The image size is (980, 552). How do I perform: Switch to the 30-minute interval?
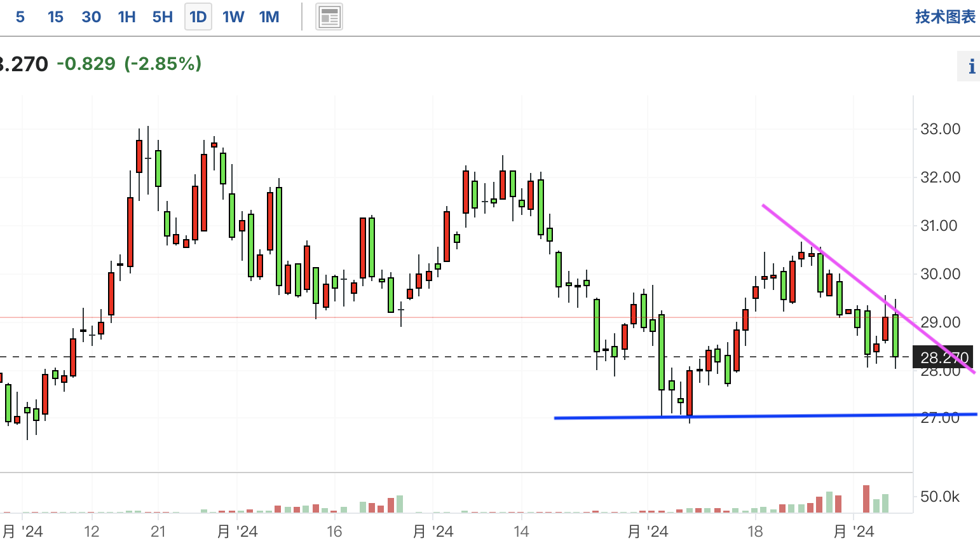coord(91,17)
